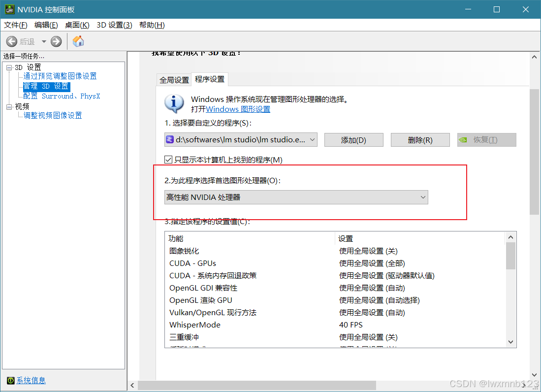The image size is (541, 392).
Task: Click the horizontal scrollbar thumb
Action: point(257,386)
